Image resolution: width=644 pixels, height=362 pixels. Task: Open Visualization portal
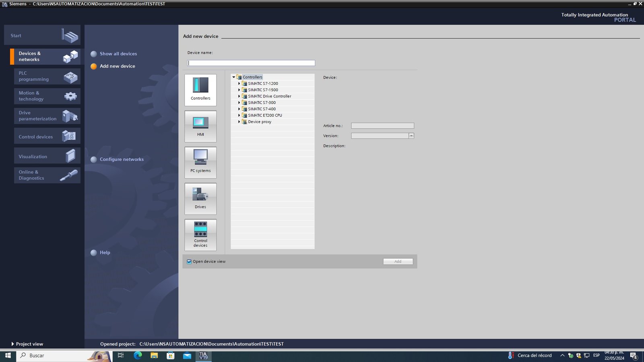click(47, 156)
